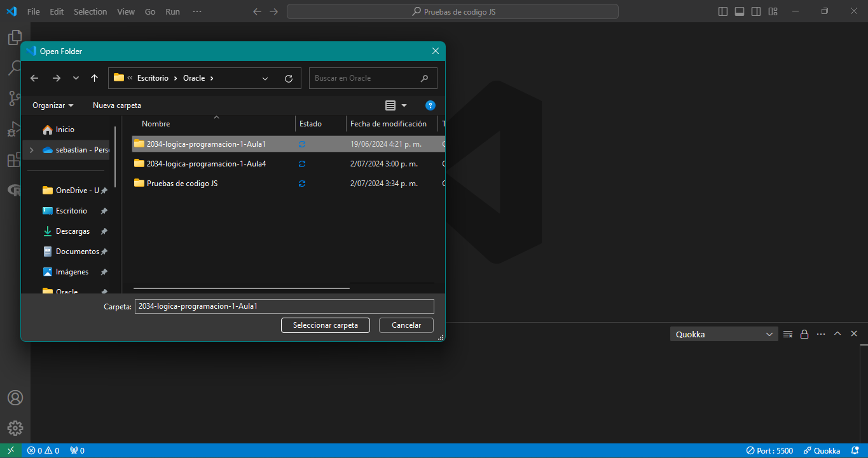
Task: Open the Search view in activity bar
Action: [x=15, y=68]
